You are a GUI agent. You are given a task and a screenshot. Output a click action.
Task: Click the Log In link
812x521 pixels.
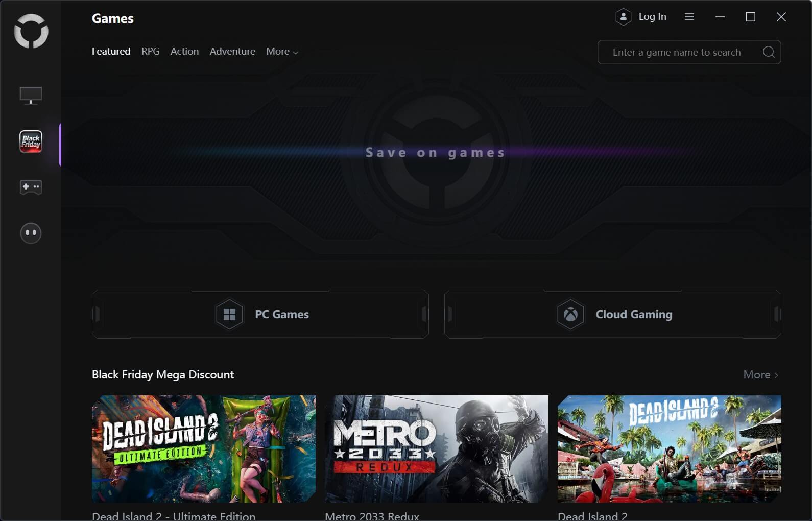pyautogui.click(x=652, y=17)
